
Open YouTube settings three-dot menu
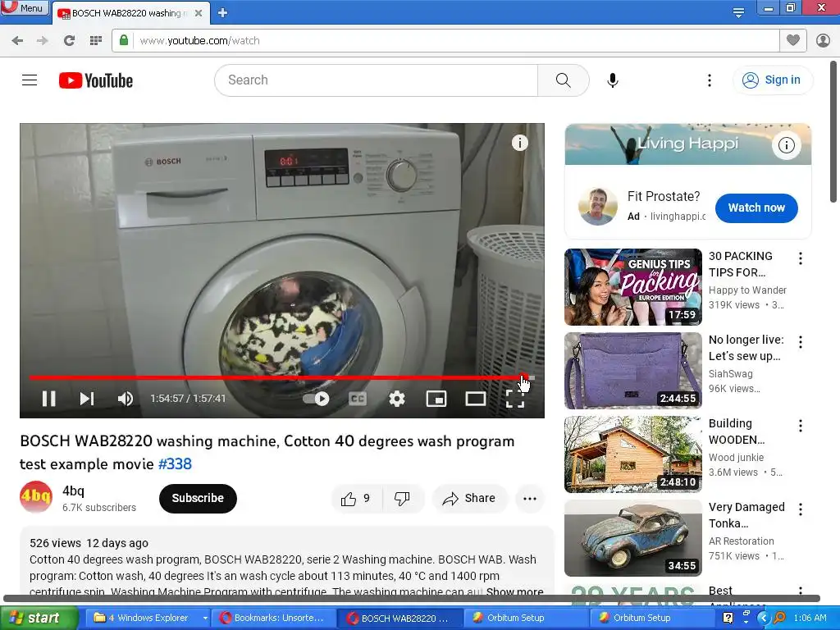(710, 80)
